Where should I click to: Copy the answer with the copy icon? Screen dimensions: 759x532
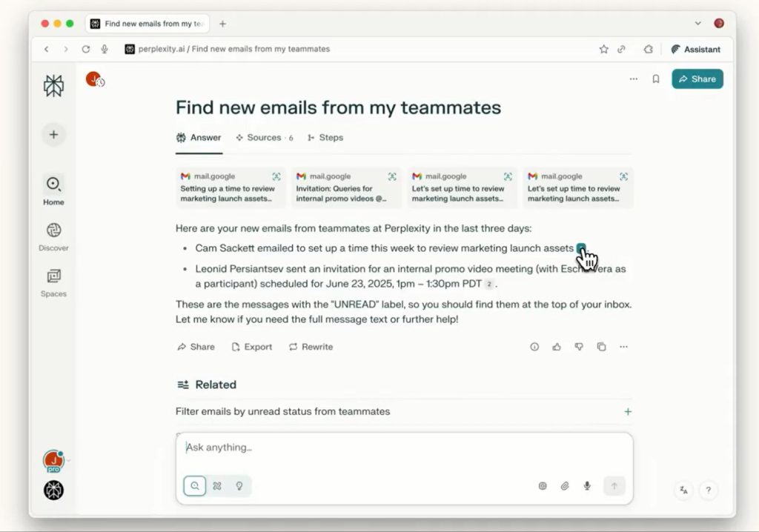pyautogui.click(x=601, y=347)
